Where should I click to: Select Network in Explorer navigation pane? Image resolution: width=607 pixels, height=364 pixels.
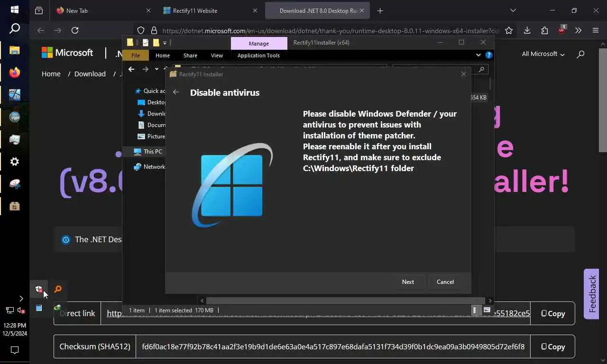tap(149, 166)
